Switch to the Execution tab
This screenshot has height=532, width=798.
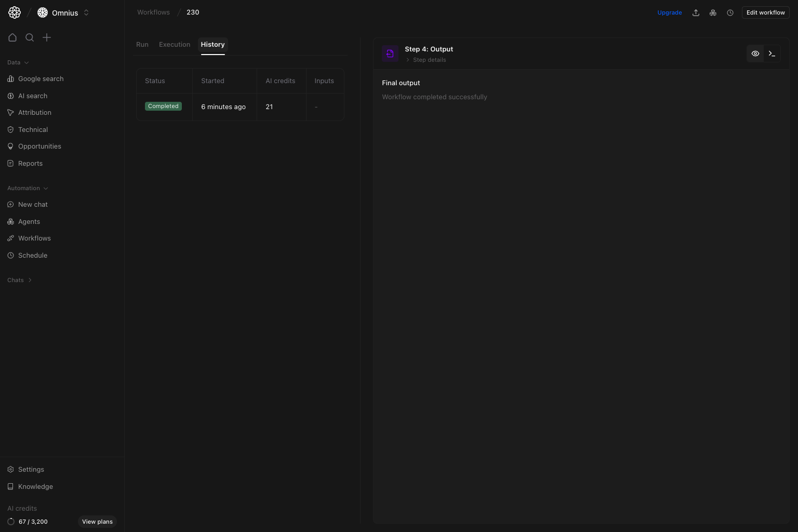[x=174, y=45]
